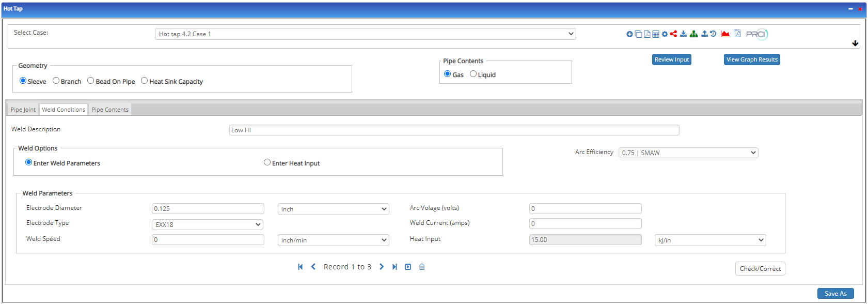The image size is (868, 304).
Task: Click the settings gear icon in toolbar
Action: tap(665, 34)
